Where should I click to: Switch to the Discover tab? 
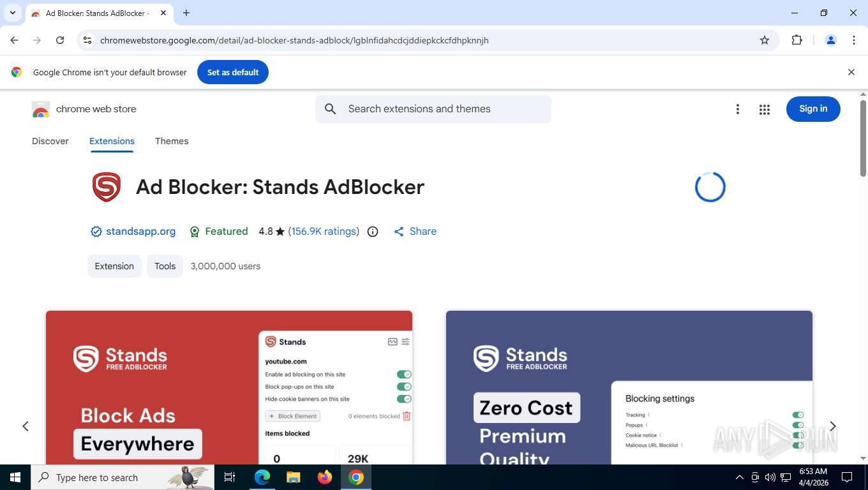coord(50,141)
